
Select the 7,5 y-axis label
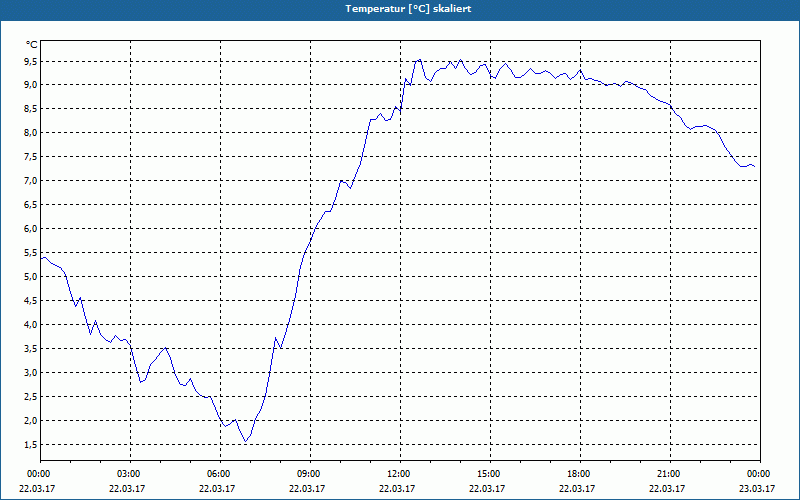[31, 157]
